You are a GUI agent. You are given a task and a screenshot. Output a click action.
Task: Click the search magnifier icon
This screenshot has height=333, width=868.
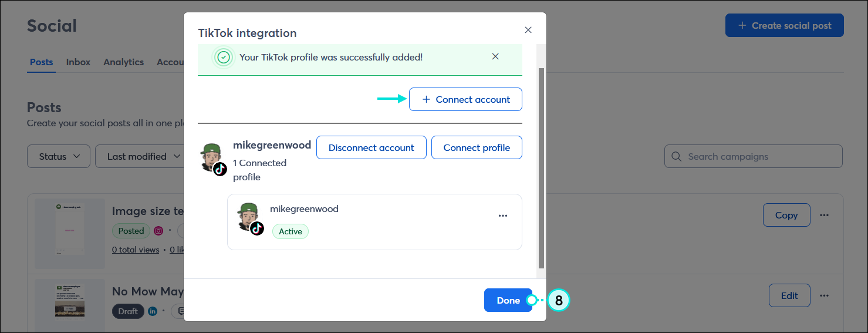(676, 156)
